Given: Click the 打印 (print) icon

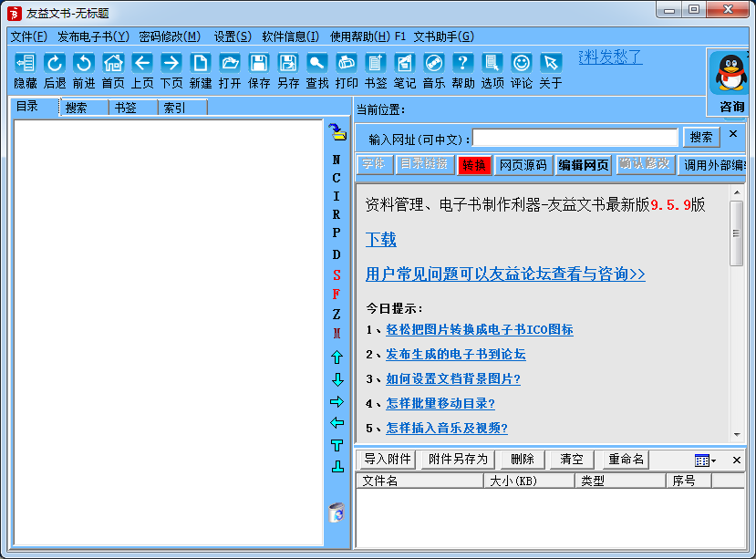Looking at the screenshot, I should (347, 63).
